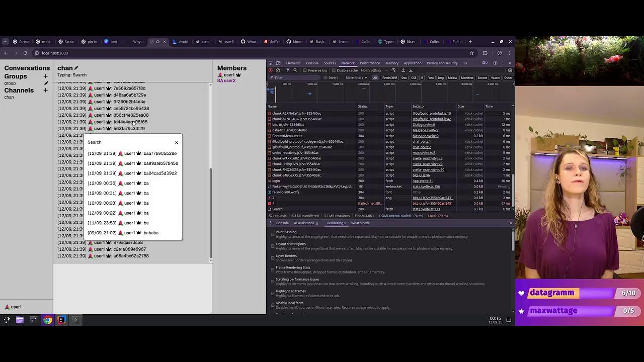This screenshot has height=362, width=644.
Task: Add a new group with plus icon
Action: [45, 76]
